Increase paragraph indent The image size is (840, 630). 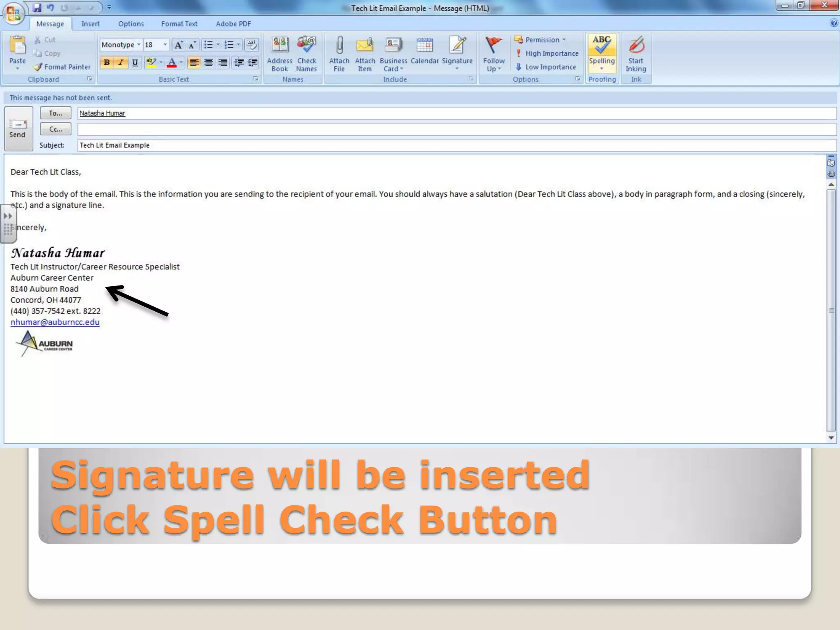(x=253, y=62)
